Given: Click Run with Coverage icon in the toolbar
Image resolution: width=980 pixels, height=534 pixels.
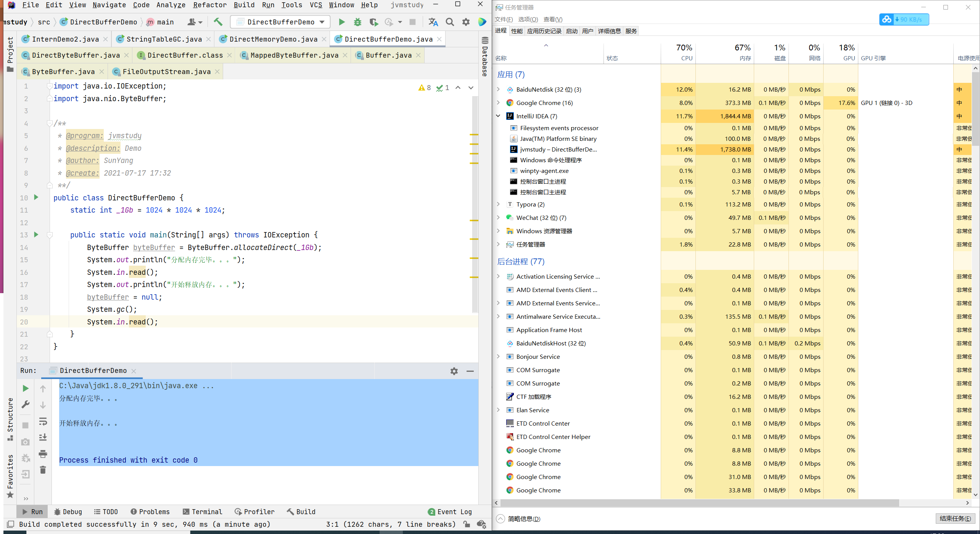Looking at the screenshot, I should (x=373, y=22).
